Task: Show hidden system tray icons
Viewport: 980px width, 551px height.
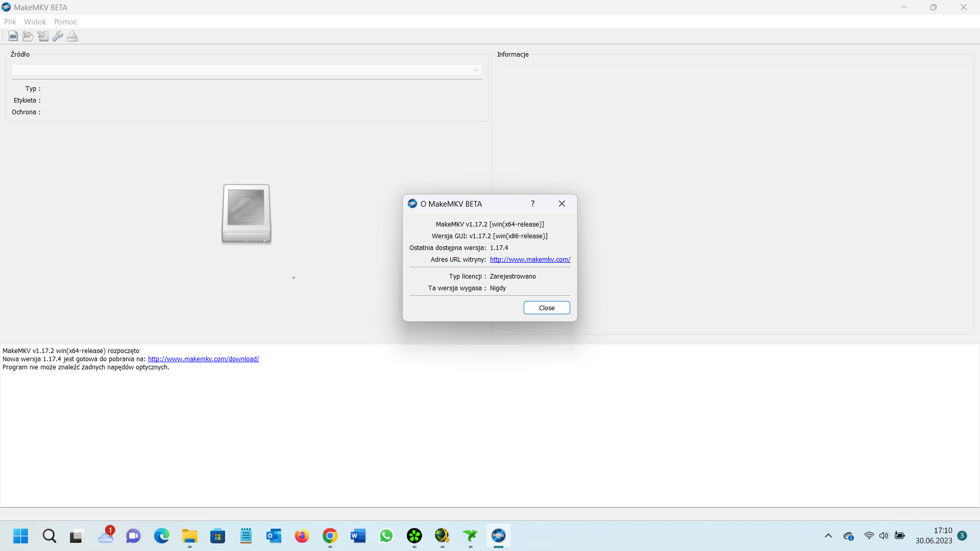Action: tap(828, 536)
